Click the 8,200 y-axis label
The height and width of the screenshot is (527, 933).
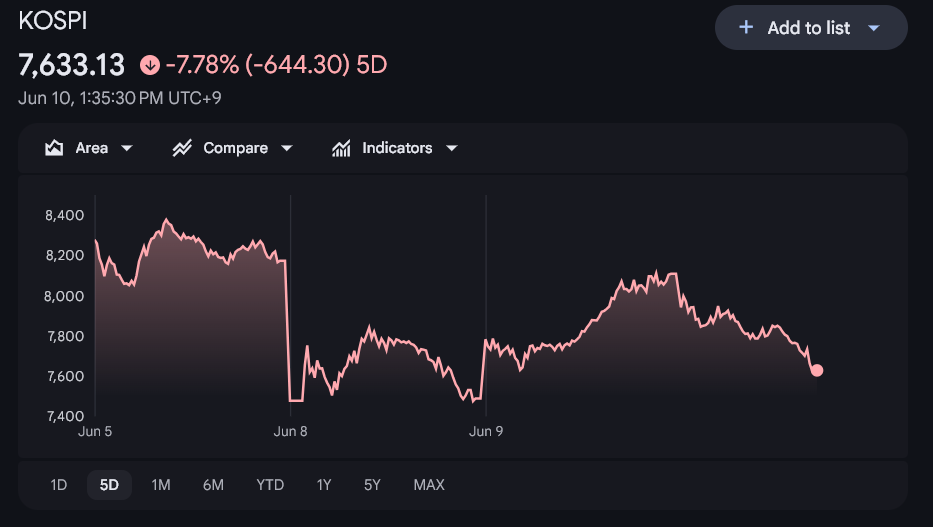click(65, 255)
